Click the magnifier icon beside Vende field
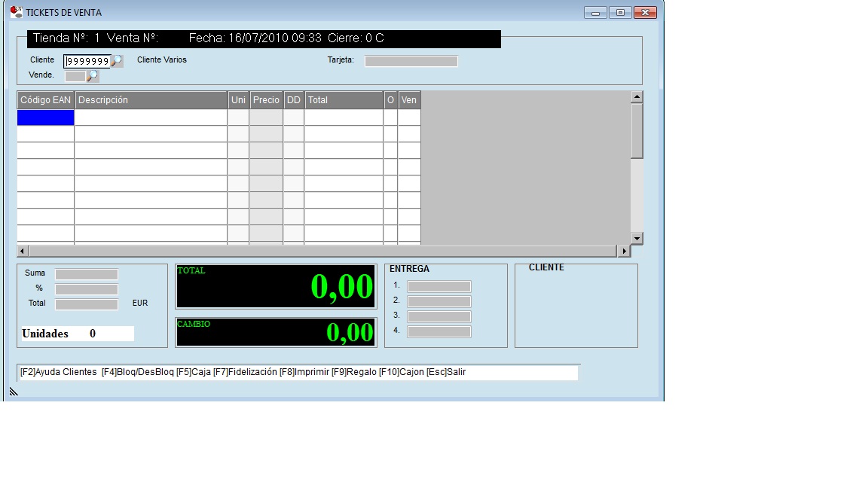Viewport: 868px width, 488px height. tap(93, 76)
